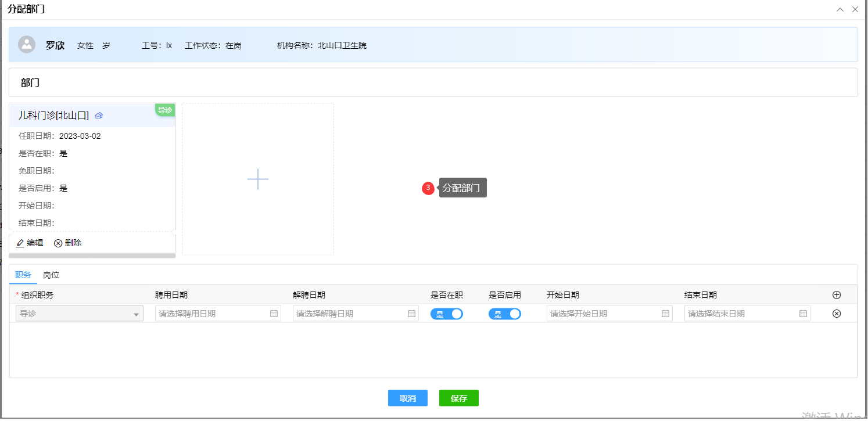
Task: Toggle the 是否启用 switch
Action: click(505, 314)
